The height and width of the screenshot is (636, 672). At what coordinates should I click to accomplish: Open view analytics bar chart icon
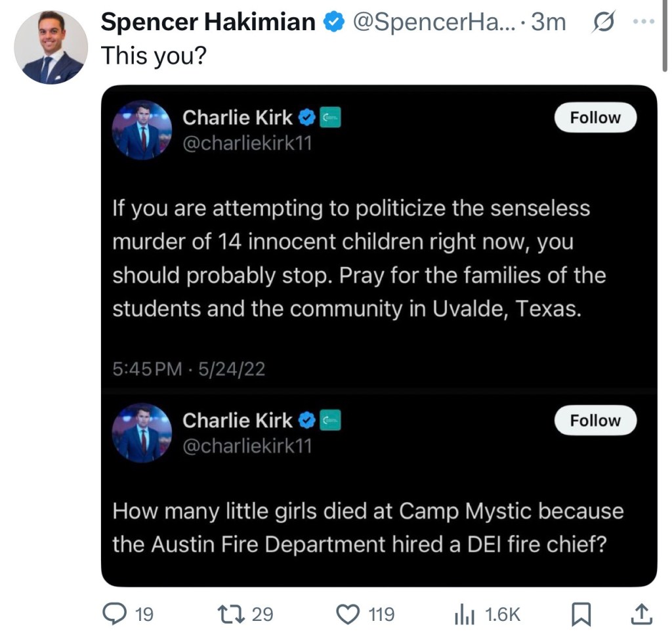click(465, 614)
